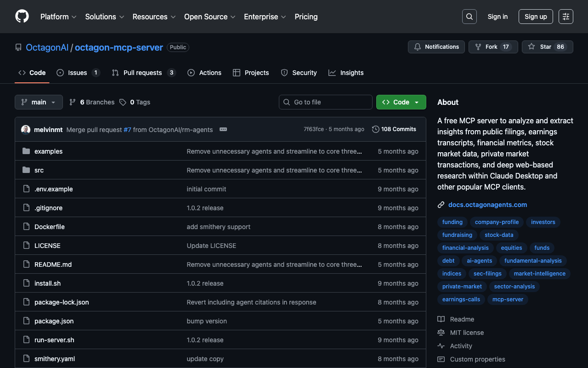Open the Notifications bell button

pos(436,47)
